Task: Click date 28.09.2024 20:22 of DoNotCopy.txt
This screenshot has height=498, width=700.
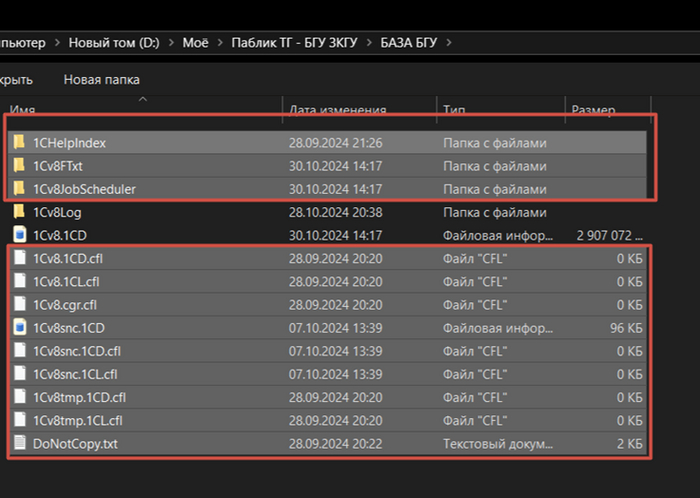Action: [x=335, y=444]
